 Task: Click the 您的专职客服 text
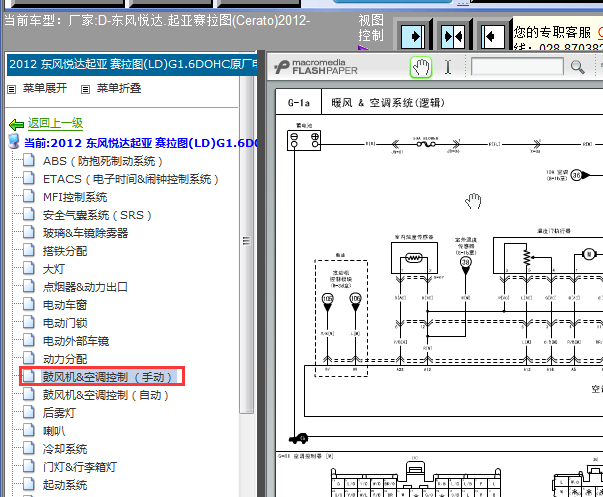click(552, 32)
